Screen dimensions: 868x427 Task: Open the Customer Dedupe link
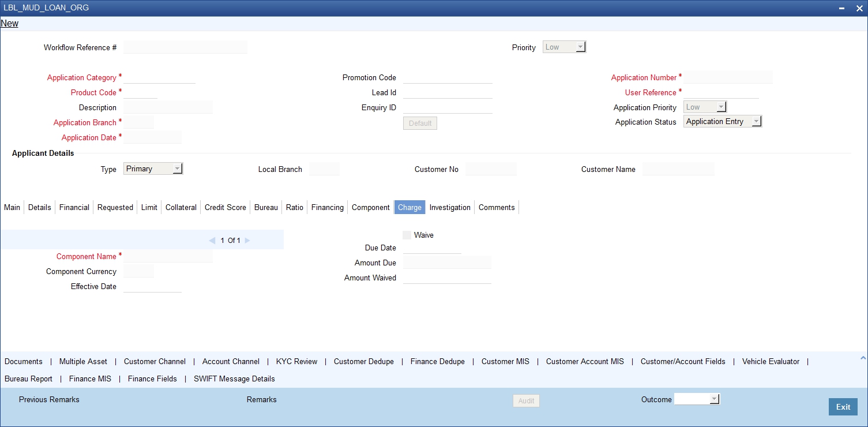pyautogui.click(x=364, y=361)
